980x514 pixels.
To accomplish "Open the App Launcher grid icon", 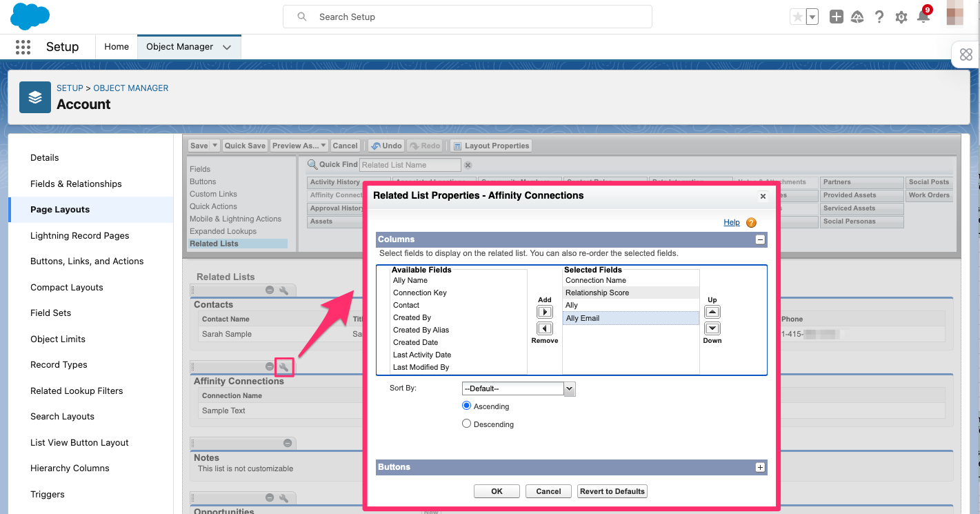I will (x=23, y=46).
